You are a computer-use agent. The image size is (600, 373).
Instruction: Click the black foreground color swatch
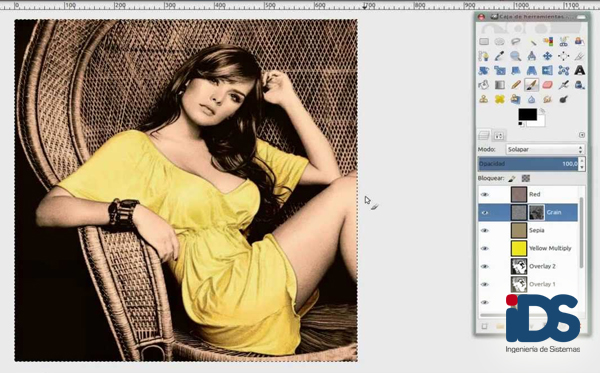point(528,114)
